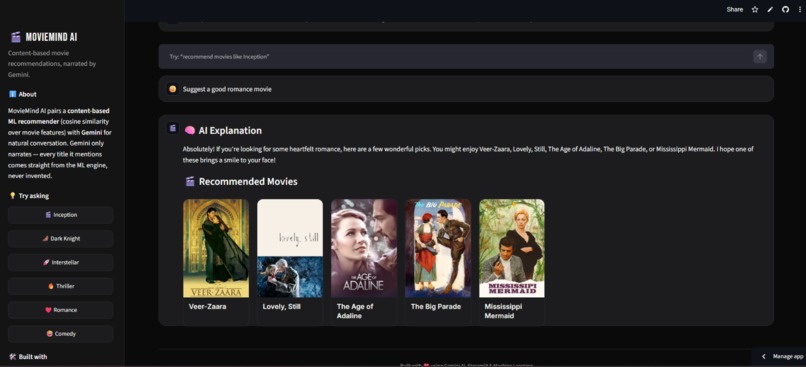Click the Recommended Movies heading
Viewport: 806px width, 367px height.
248,181
